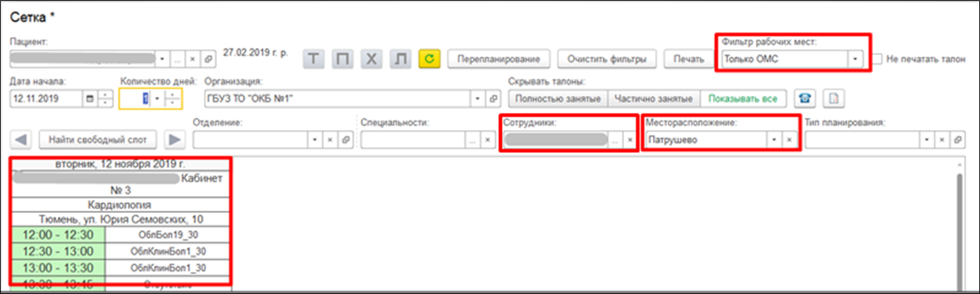This screenshot has width=980, height=294.
Task: Click the T filter icon button
Action: click(x=314, y=59)
